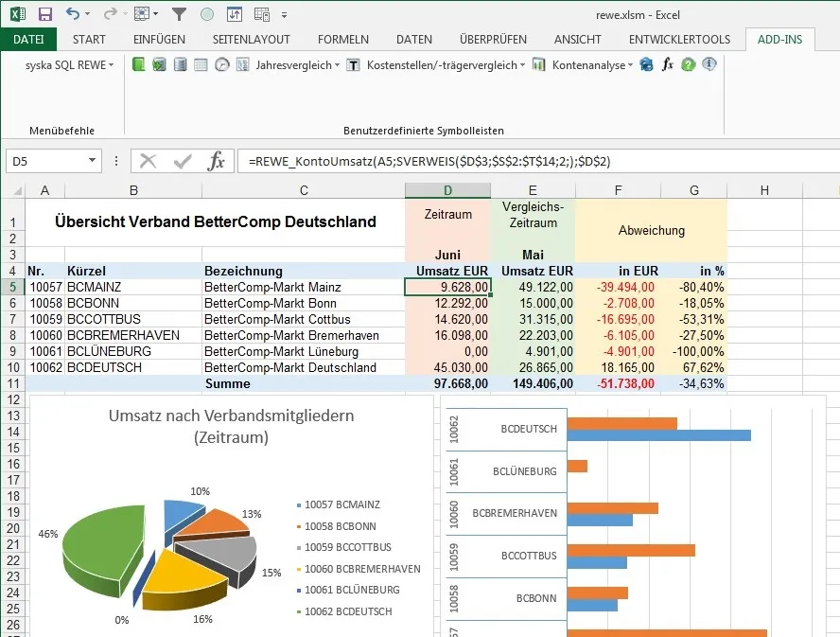840x637 pixels.
Task: Switch to the START tab
Action: tap(89, 39)
